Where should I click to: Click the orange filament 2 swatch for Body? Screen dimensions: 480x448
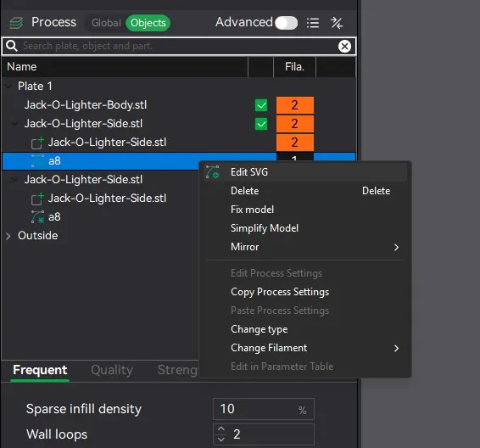[295, 105]
